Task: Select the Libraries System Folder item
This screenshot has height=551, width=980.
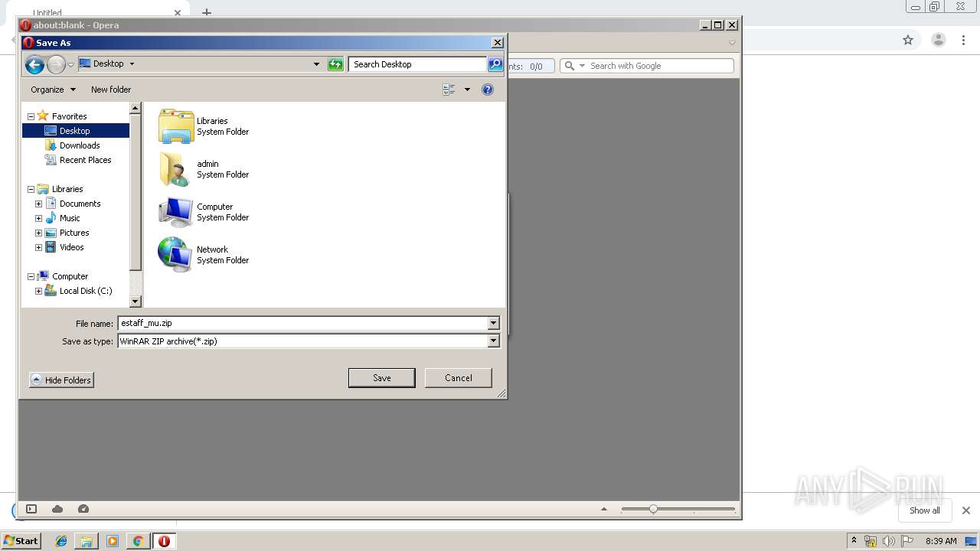Action: pos(204,126)
